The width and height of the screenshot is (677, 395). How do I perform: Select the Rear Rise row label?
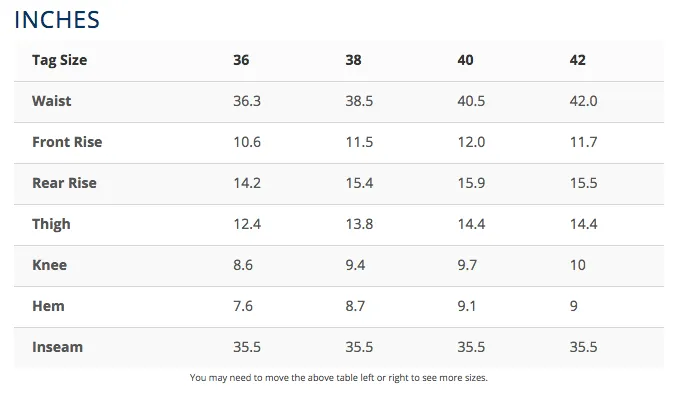(64, 183)
